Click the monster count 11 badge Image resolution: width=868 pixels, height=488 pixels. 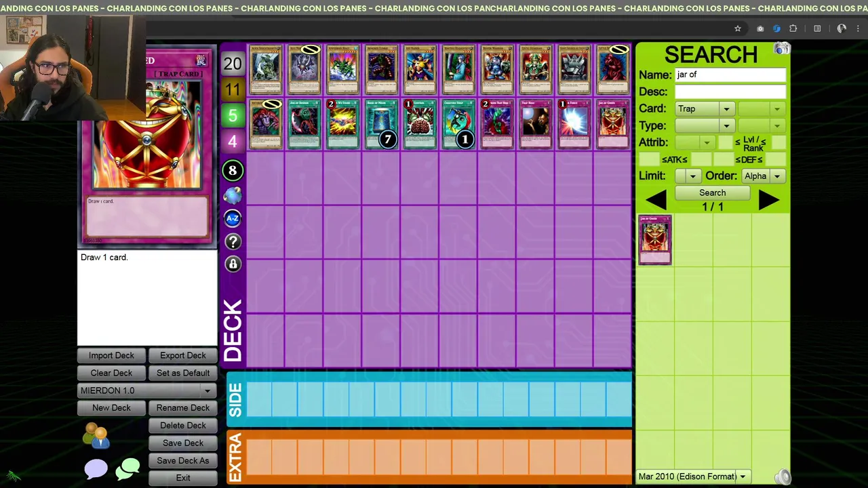coord(233,89)
